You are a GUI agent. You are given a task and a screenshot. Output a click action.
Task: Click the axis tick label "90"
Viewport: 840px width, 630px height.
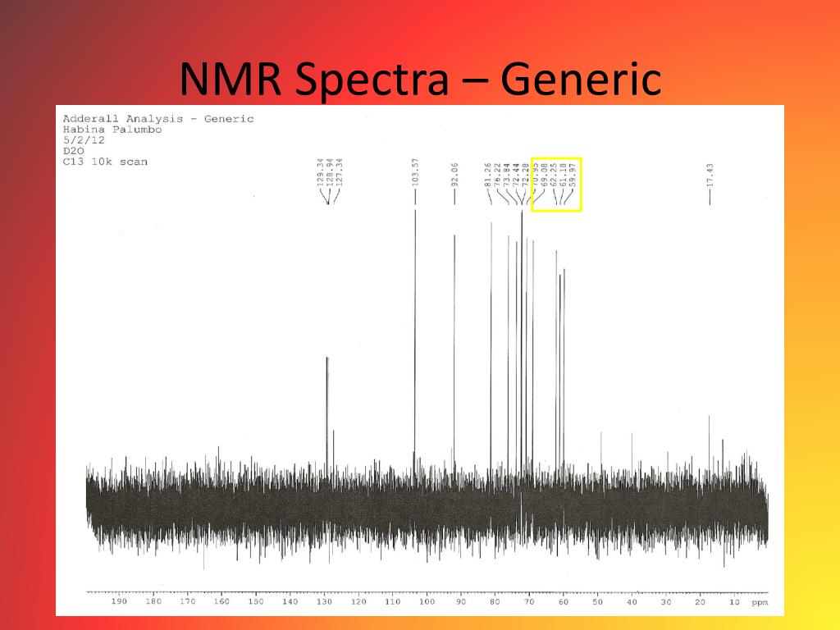(x=461, y=601)
